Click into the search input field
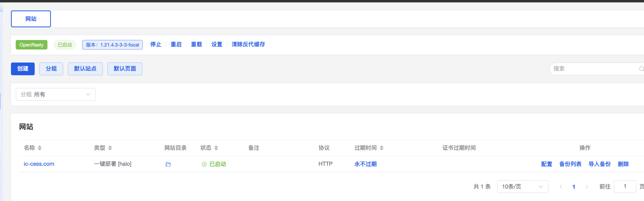This screenshot has height=201, width=644. pyautogui.click(x=593, y=69)
